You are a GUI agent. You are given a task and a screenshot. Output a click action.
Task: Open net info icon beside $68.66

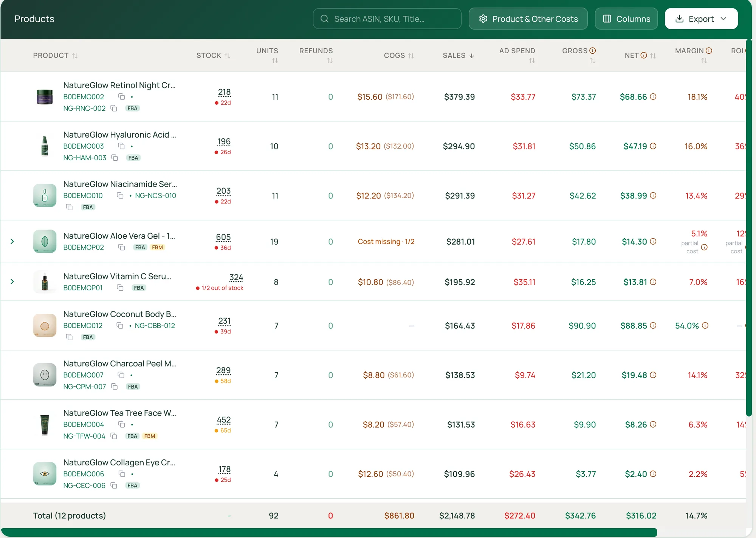click(x=653, y=97)
